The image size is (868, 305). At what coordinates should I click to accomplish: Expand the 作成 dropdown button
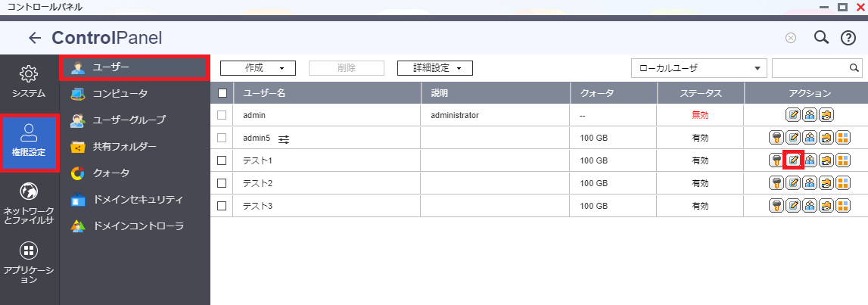(258, 68)
